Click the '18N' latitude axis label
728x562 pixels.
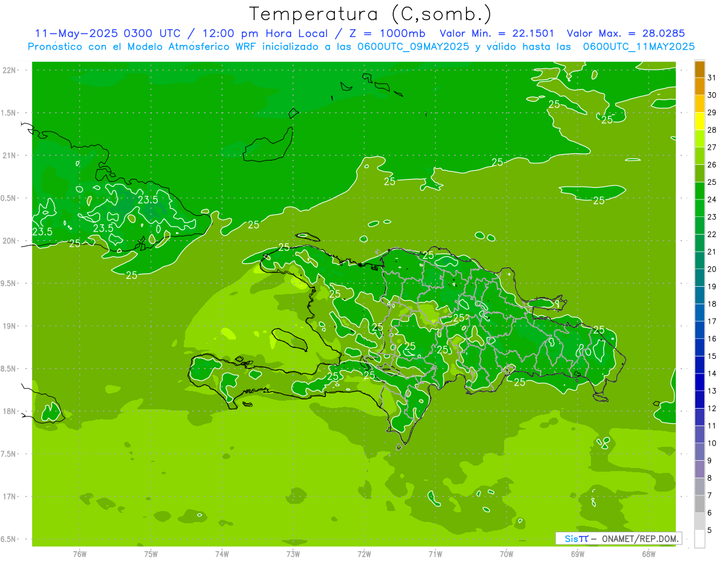click(x=9, y=411)
